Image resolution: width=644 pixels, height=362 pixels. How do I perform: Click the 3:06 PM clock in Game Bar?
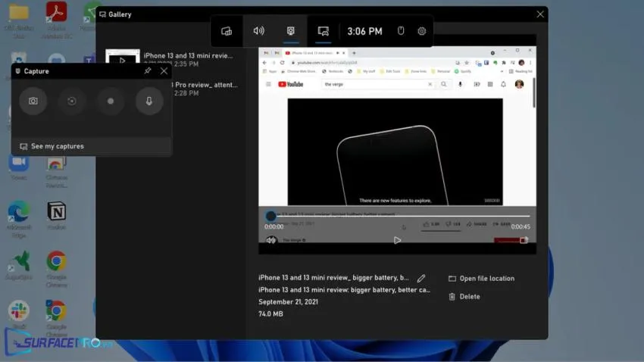364,31
